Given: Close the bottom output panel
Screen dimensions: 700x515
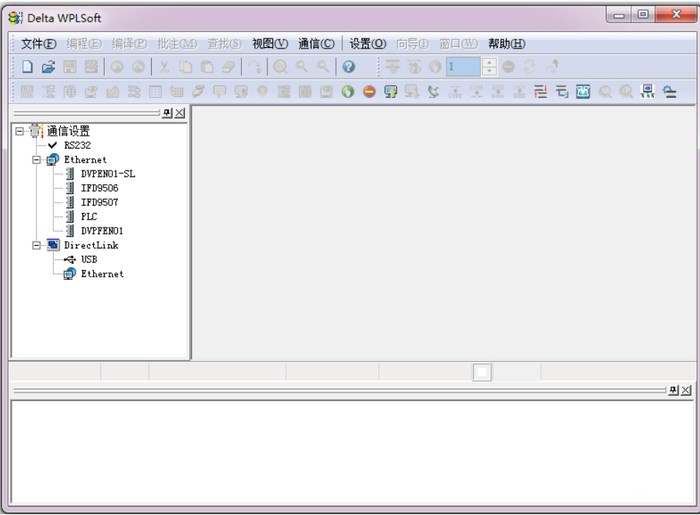Looking at the screenshot, I should click(686, 390).
